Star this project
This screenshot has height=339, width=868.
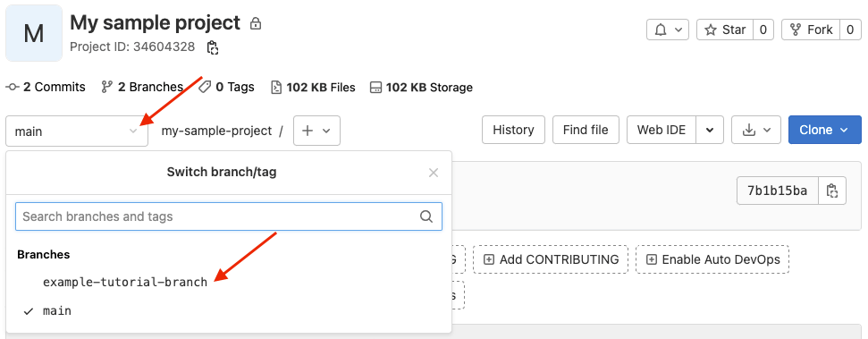click(x=725, y=30)
